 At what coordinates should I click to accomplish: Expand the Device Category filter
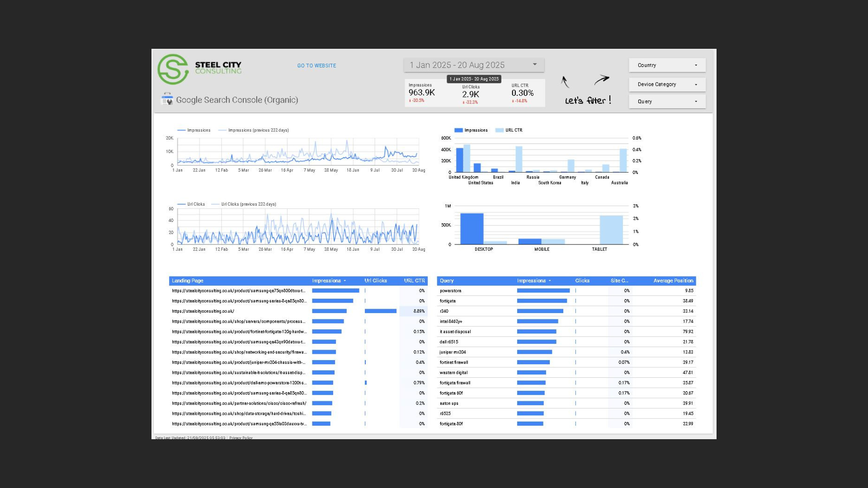(667, 84)
